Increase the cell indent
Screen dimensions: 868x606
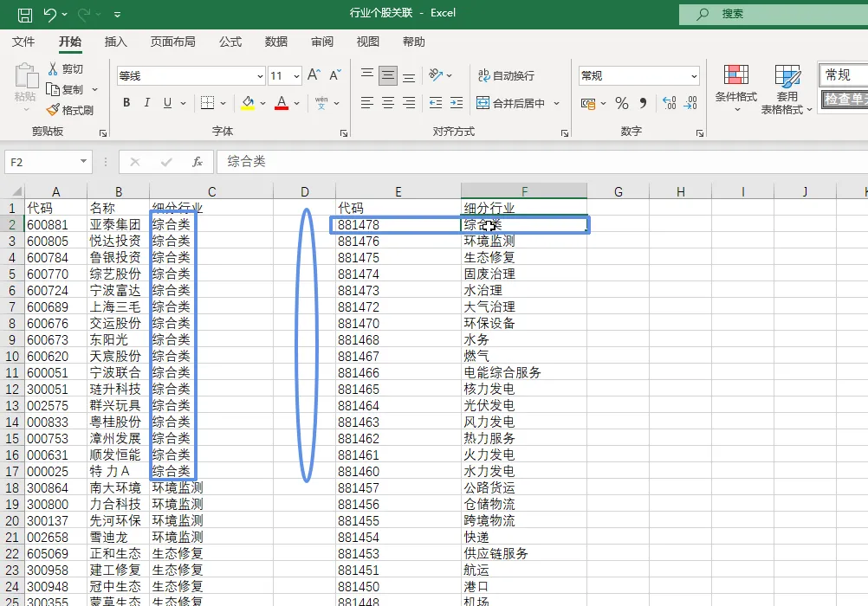(x=457, y=102)
